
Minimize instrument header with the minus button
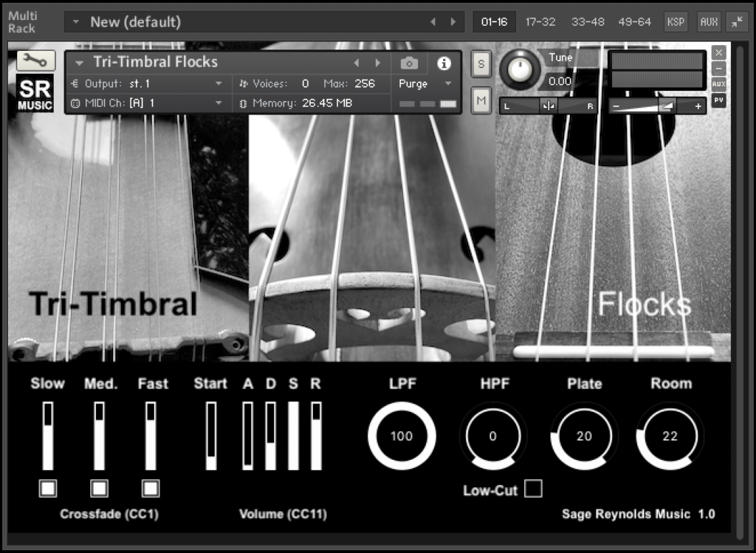point(718,68)
